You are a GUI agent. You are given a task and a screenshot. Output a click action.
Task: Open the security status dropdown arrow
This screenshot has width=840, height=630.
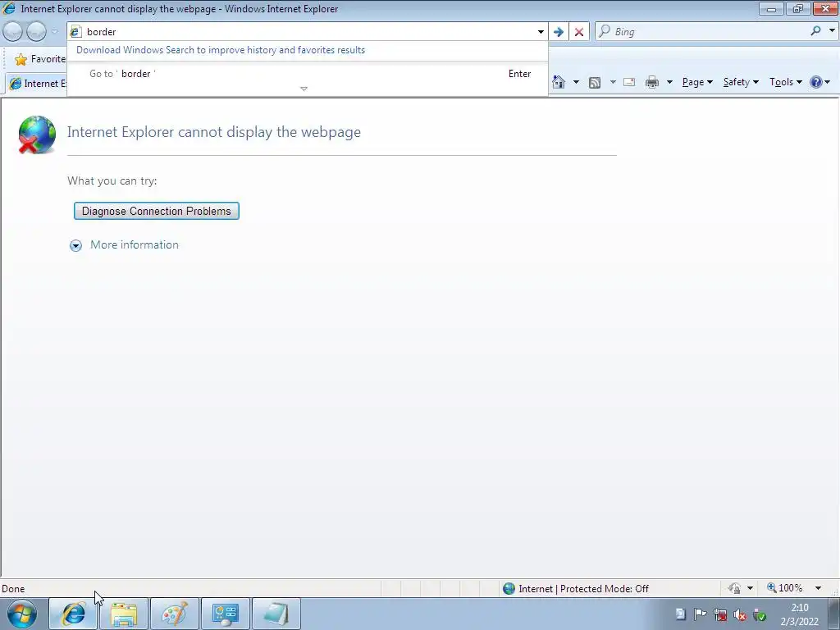coord(750,589)
